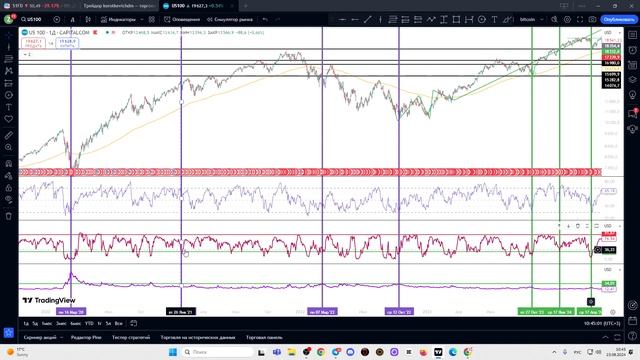Select the ruler measure tool

(x=9, y=135)
